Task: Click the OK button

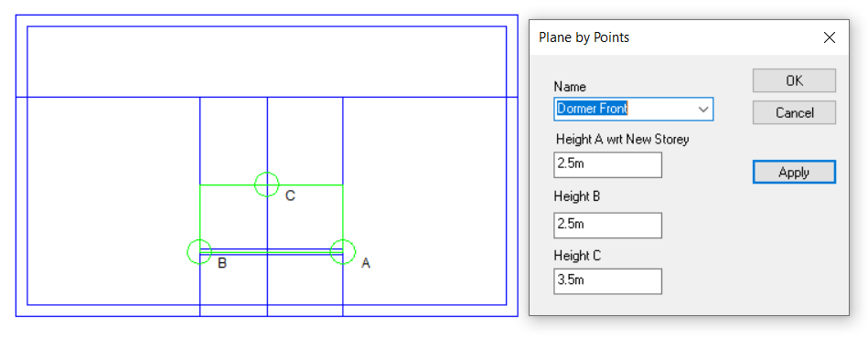Action: (x=794, y=80)
